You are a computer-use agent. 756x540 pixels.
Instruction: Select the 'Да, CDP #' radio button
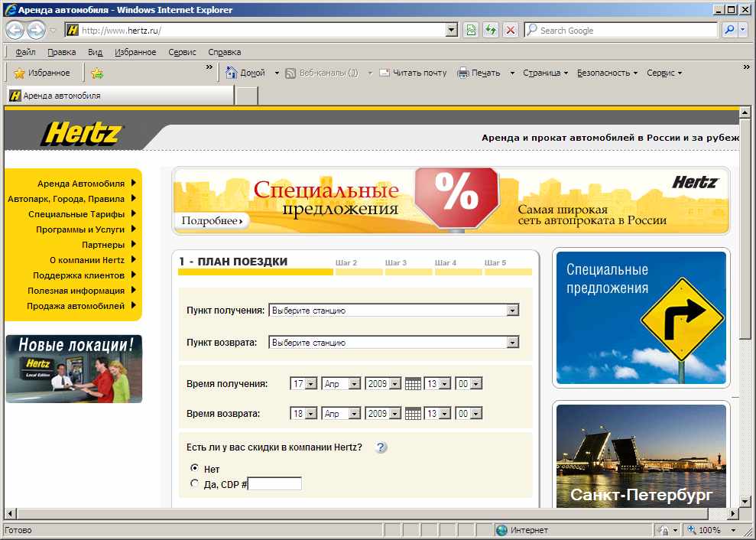[194, 483]
